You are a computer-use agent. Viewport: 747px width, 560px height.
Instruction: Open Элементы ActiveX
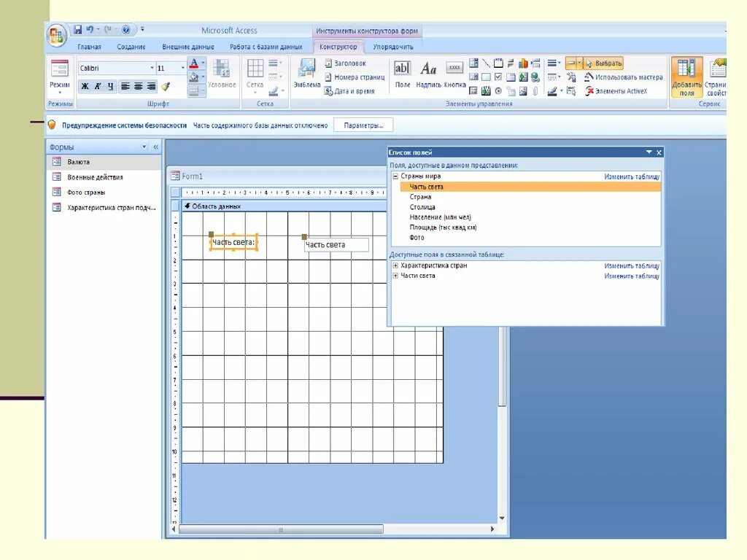[x=616, y=91]
